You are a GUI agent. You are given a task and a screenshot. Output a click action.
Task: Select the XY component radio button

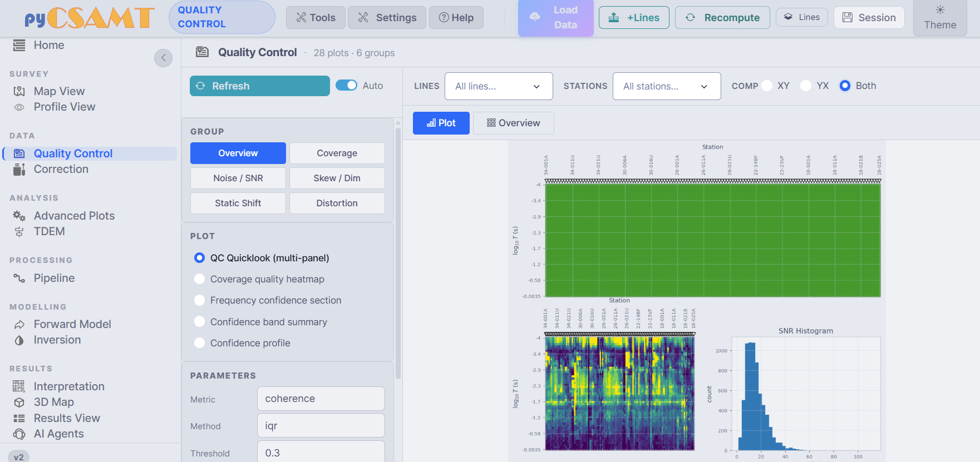(x=767, y=86)
